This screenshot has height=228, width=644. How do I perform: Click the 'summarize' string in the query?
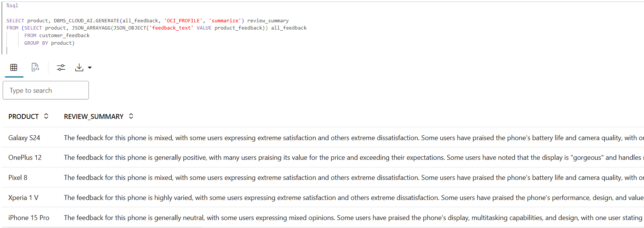225,21
